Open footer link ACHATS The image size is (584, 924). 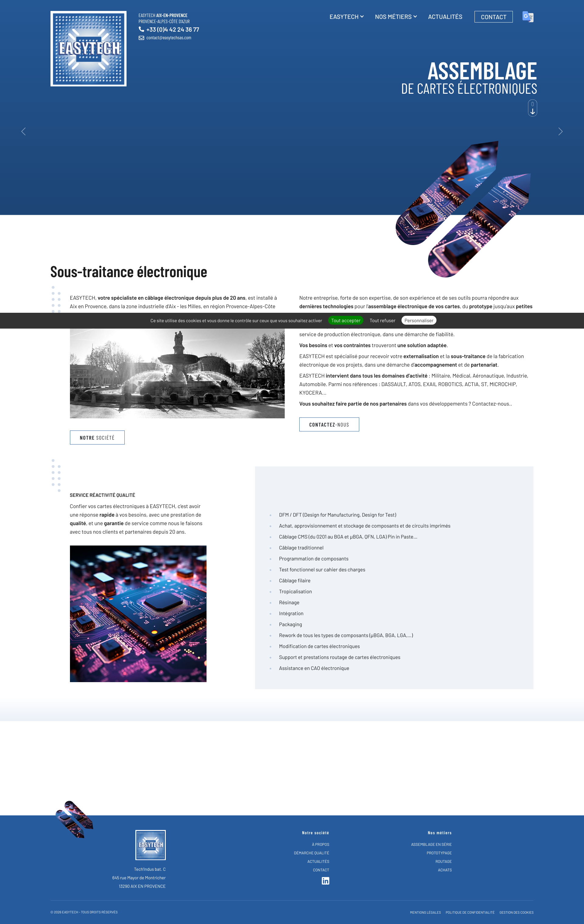pyautogui.click(x=445, y=870)
